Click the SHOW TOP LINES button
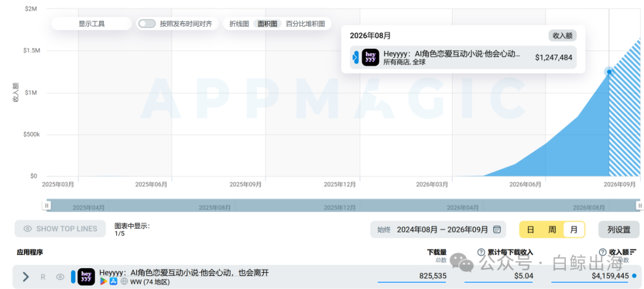The height and width of the screenshot is (289, 644). 60,229
